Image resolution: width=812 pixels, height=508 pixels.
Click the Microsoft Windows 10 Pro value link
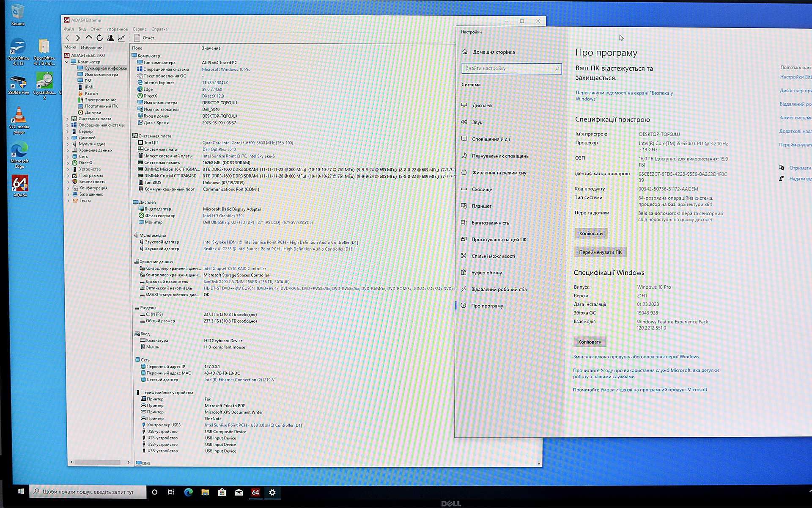pos(226,69)
